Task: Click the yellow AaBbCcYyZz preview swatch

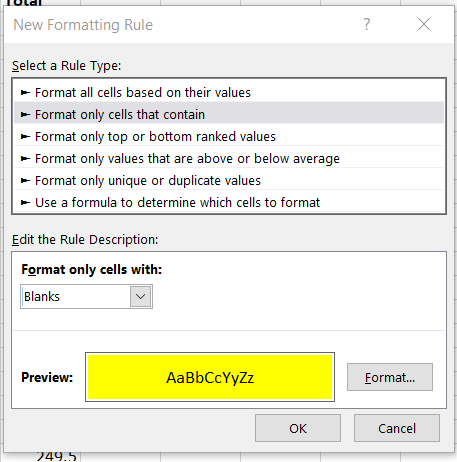Action: (210, 377)
